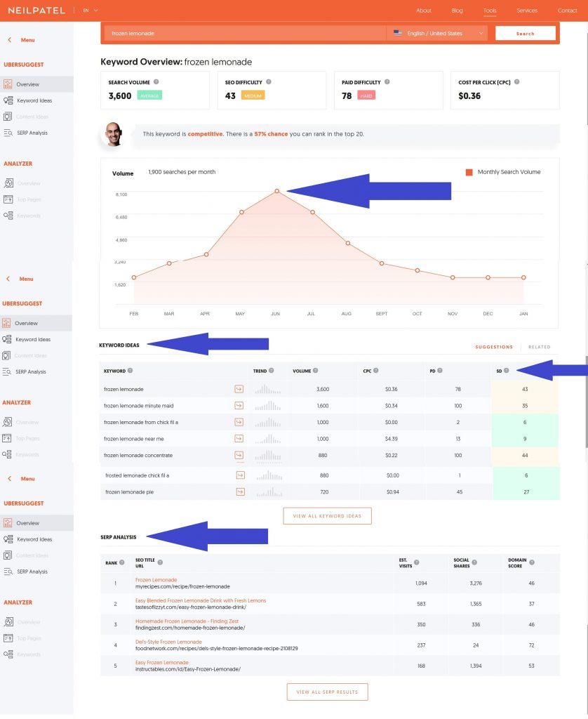
Task: Click the '$4.39' CPC value
Action: (392, 439)
